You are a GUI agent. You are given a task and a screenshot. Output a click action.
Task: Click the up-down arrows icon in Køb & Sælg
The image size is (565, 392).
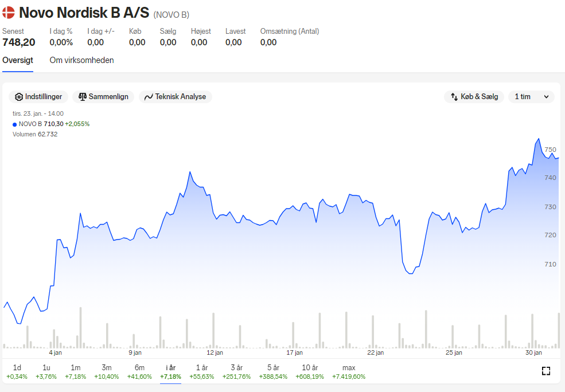pyautogui.click(x=454, y=97)
